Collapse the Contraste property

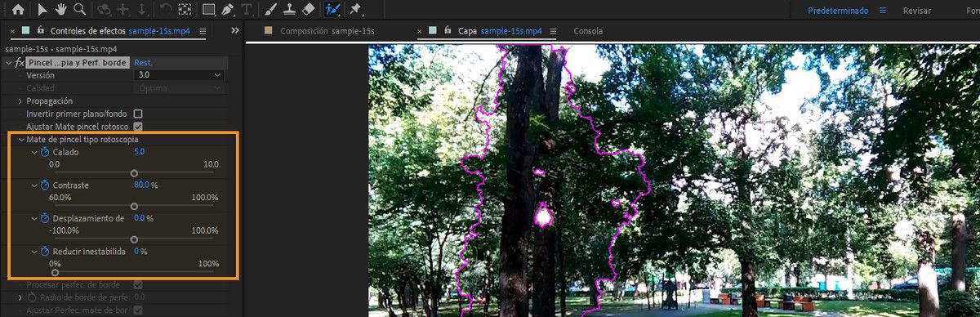tap(34, 185)
